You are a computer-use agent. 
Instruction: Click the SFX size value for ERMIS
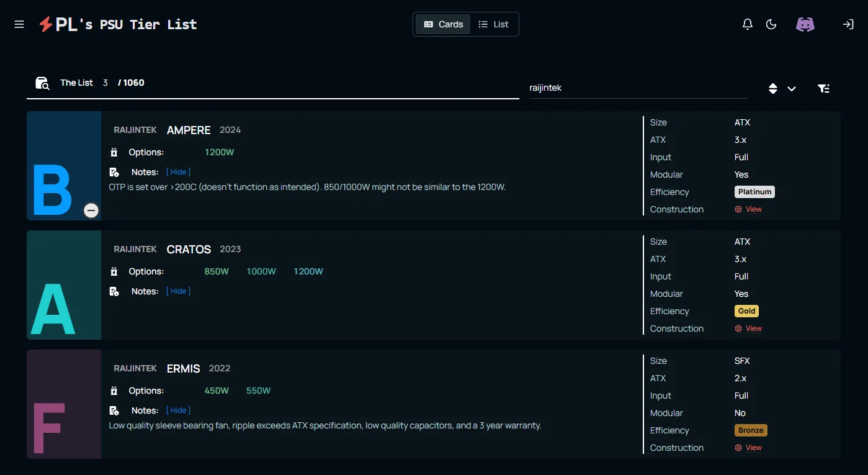[x=742, y=361]
